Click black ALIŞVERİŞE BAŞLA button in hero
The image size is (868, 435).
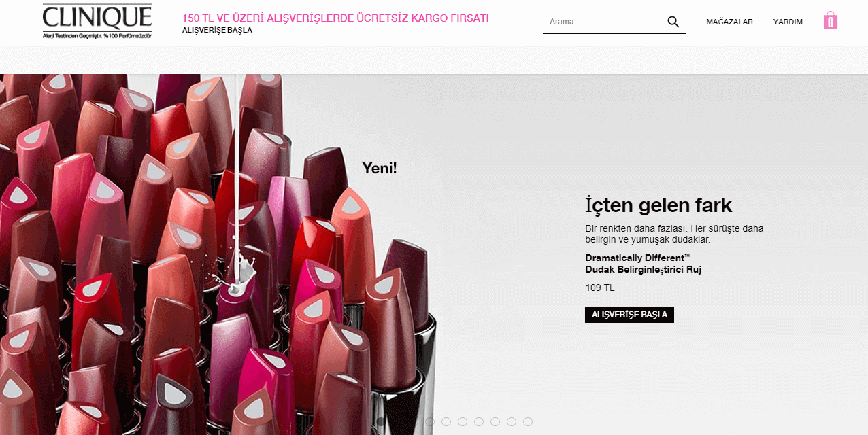(629, 315)
